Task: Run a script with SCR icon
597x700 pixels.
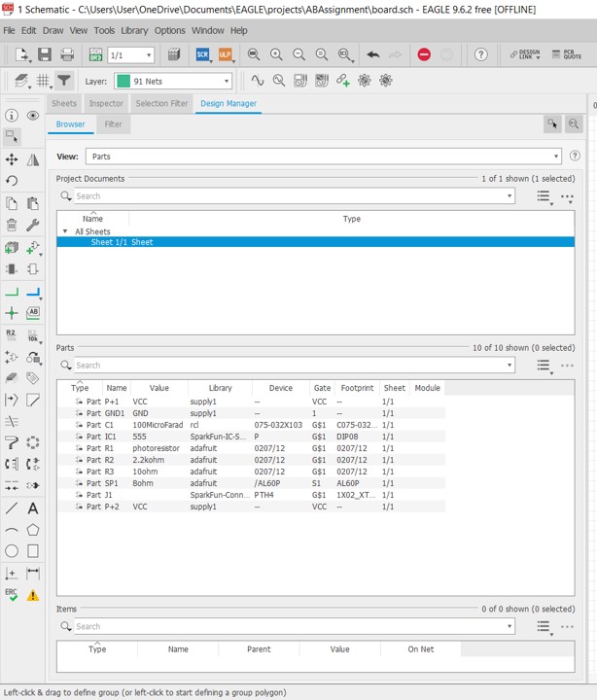Action: pos(203,54)
